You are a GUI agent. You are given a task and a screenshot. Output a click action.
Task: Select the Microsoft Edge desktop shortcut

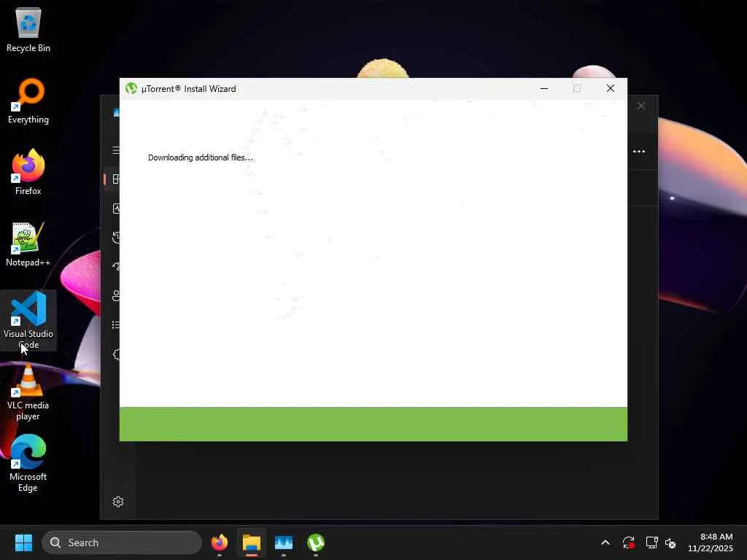click(x=28, y=463)
